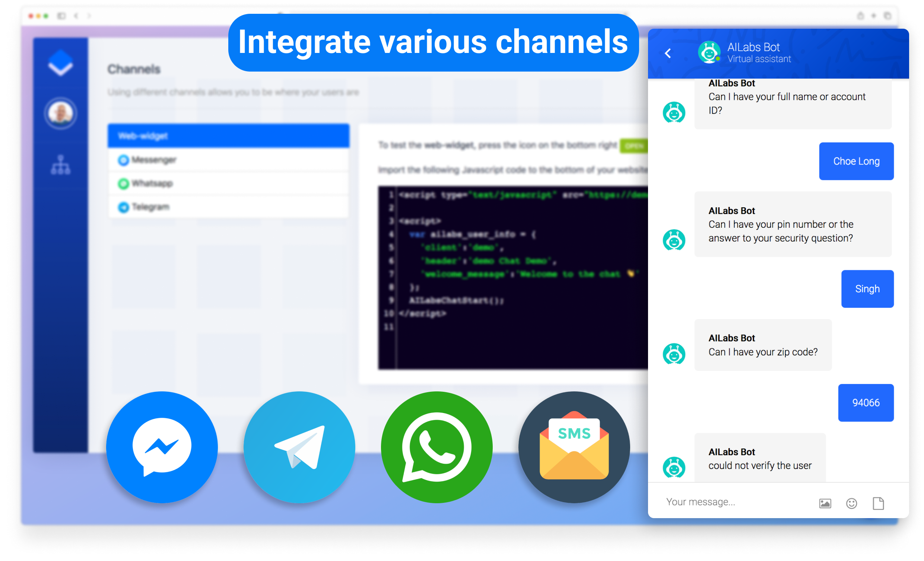The height and width of the screenshot is (561, 924).
Task: Click in the Your message input field
Action: pyautogui.click(x=735, y=502)
